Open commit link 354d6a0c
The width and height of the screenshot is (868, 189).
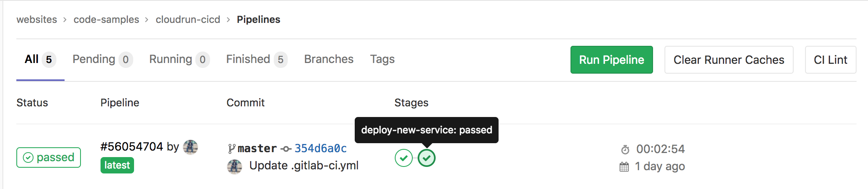[x=320, y=148]
